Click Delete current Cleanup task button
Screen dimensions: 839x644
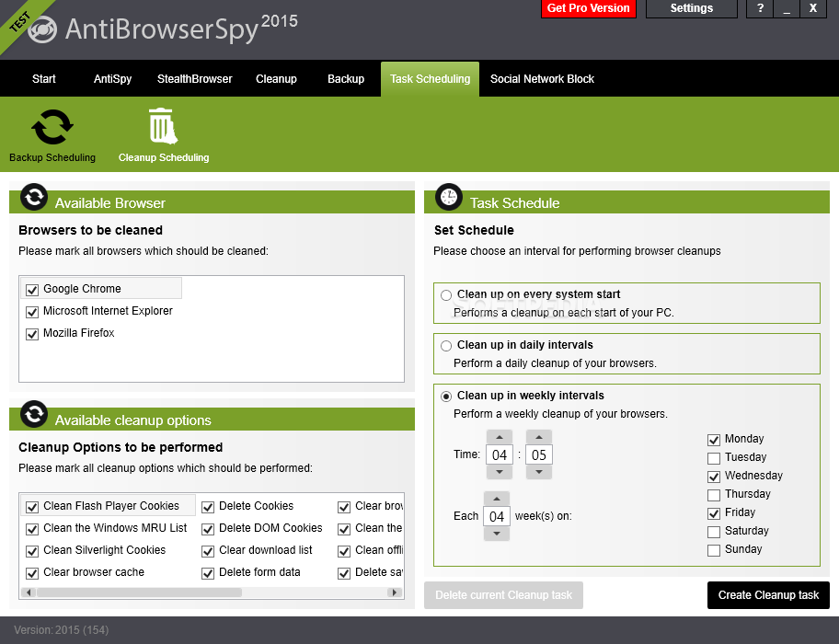[x=503, y=595]
